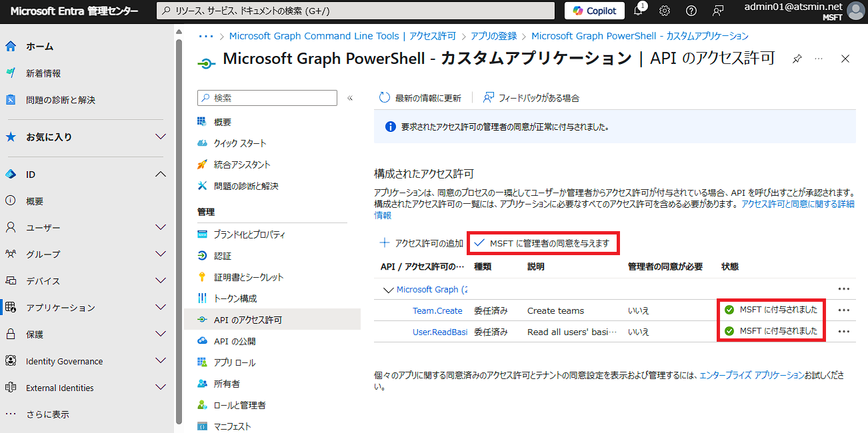This screenshot has height=433, width=868.
Task: Pin the API のアクセス許可 blade
Action: click(797, 59)
